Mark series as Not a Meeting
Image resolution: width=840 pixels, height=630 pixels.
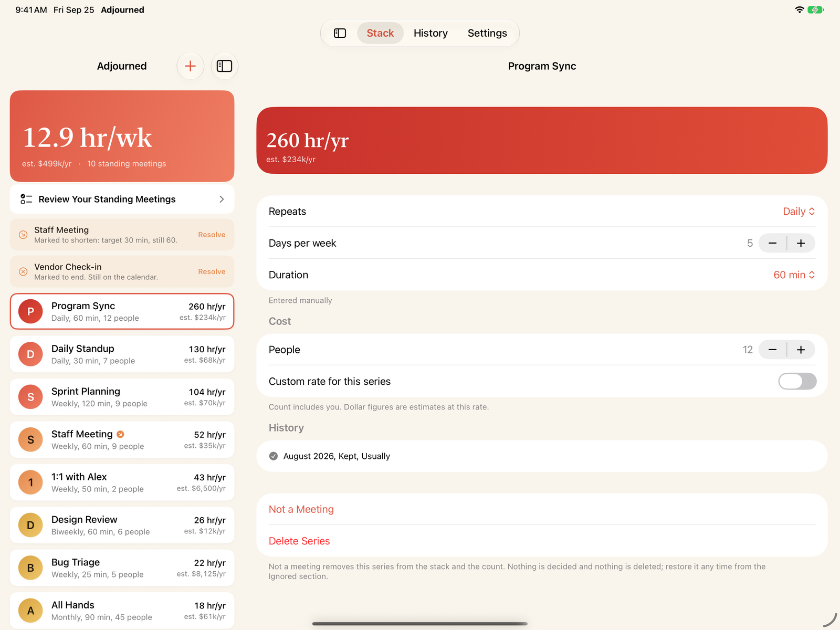click(x=301, y=509)
